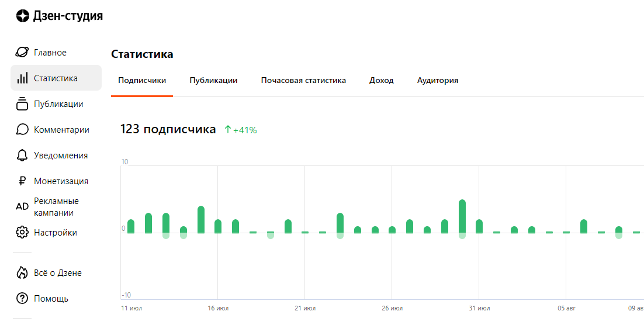Image resolution: width=644 pixels, height=325 pixels.
Task: Click the Статистика bar chart icon
Action: [22, 78]
